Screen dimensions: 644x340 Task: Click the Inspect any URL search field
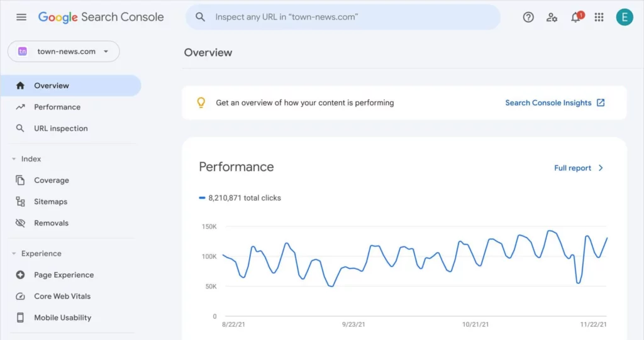343,17
